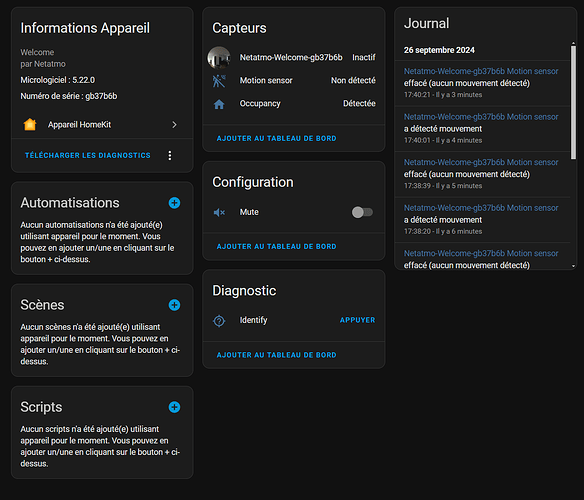Click the Motion sensor walking icon

219,81
